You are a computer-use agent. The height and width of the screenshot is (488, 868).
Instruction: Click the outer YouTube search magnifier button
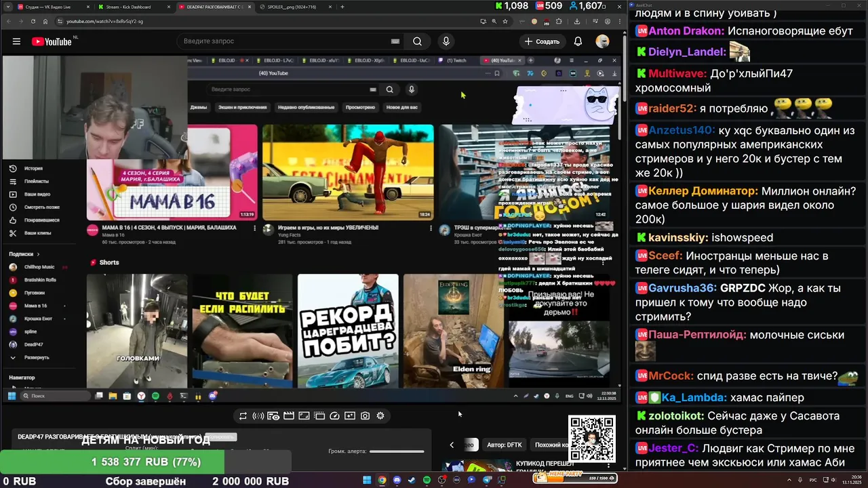pos(418,41)
